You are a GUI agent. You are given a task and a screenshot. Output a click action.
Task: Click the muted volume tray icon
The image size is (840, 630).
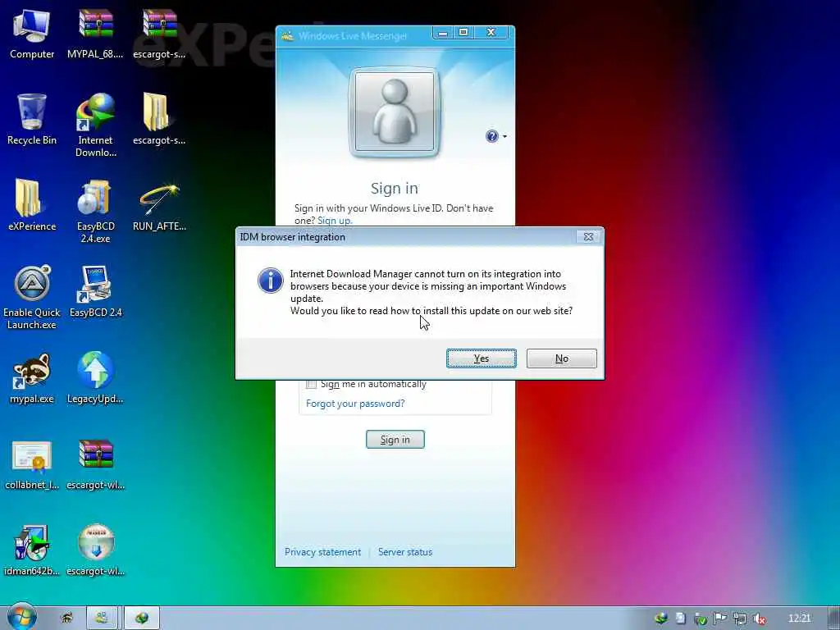759,619
